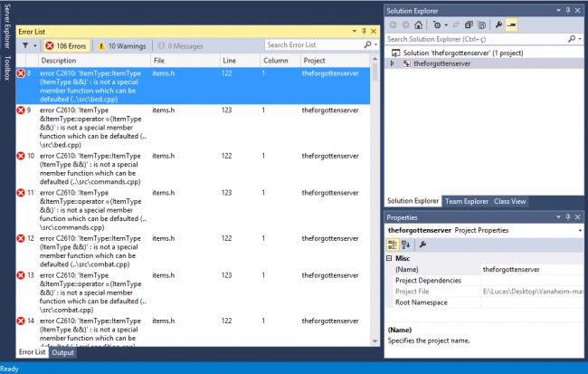Click the Collapse All icon in Solution Explorer
Viewport: 588px width, 374px height.
pos(469,25)
